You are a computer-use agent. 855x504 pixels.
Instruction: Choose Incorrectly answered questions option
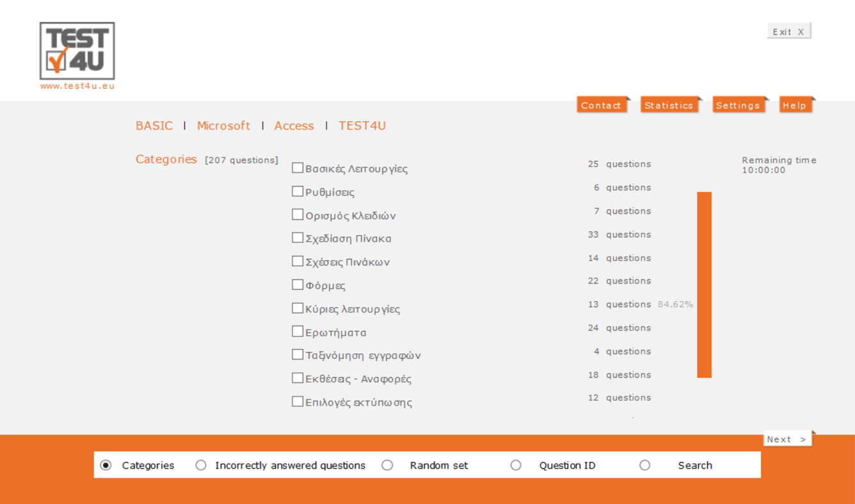[x=201, y=465]
